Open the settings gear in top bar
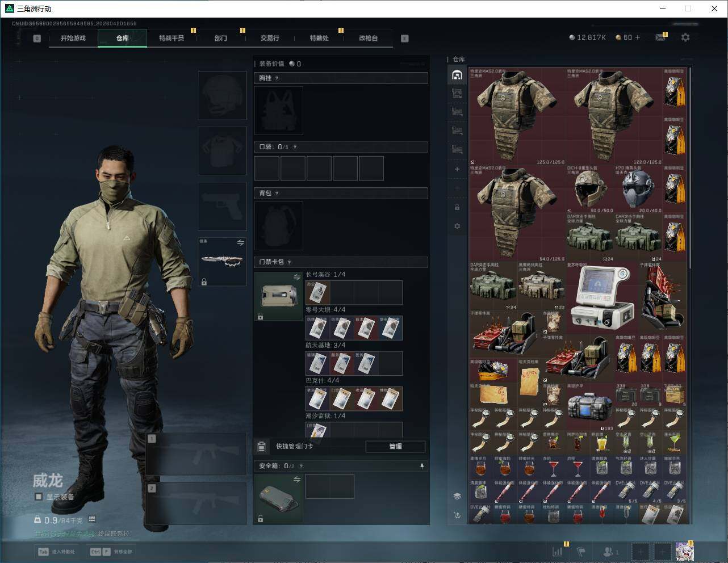The height and width of the screenshot is (563, 728). click(x=685, y=37)
